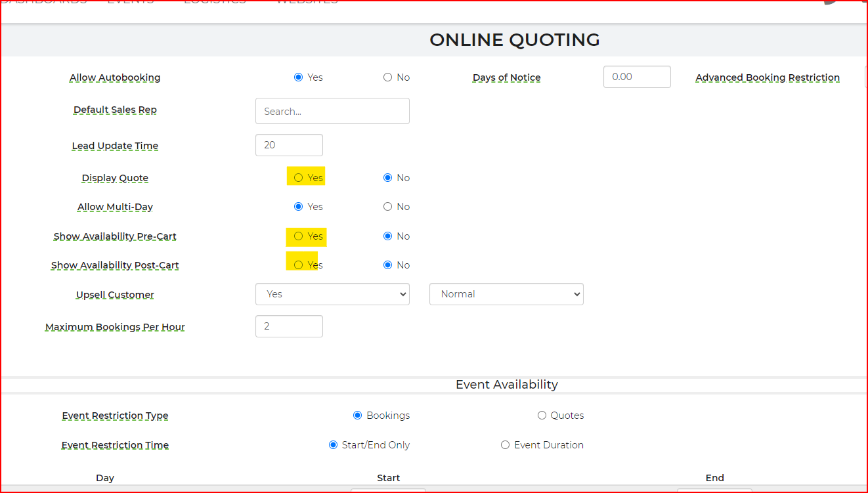Choose Start/End Only restriction time
This screenshot has height=493, width=868.
tap(334, 445)
